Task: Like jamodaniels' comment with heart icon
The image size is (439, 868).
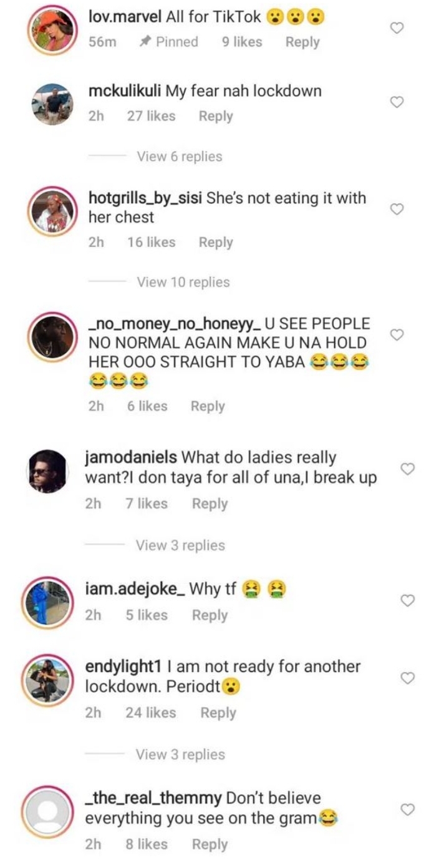Action: [x=407, y=469]
